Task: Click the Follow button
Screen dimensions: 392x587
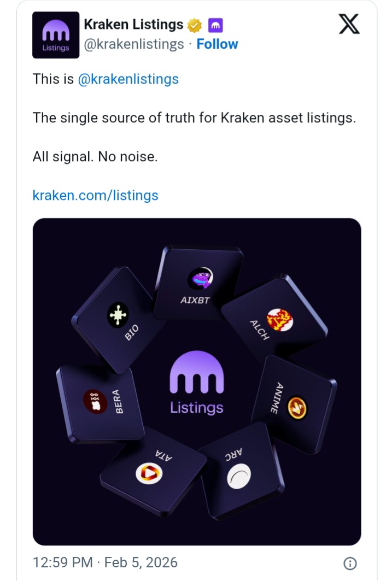Action: click(x=218, y=44)
